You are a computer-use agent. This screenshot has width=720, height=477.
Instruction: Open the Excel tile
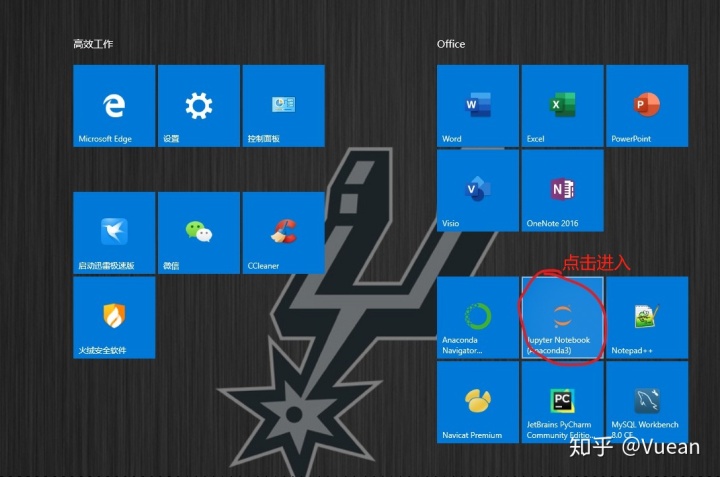[562, 106]
